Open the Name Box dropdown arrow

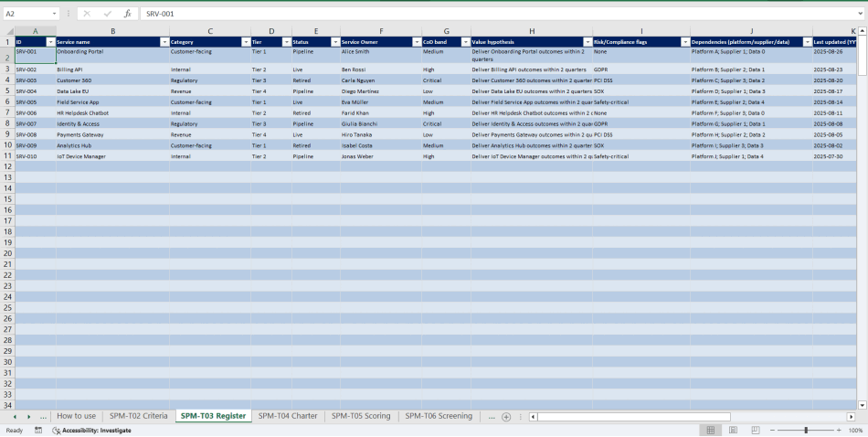pos(54,14)
